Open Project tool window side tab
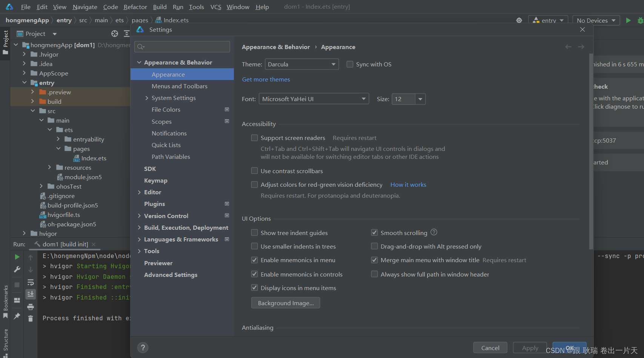The height and width of the screenshot is (358, 644). (x=5, y=42)
